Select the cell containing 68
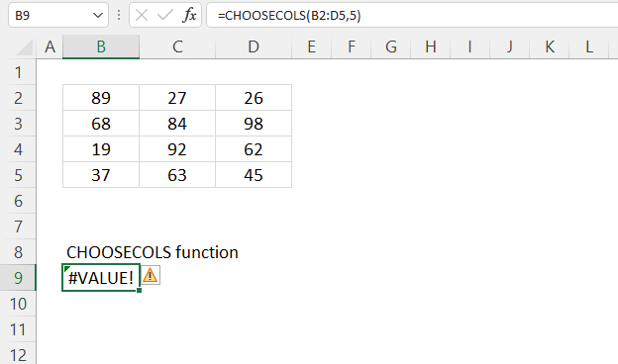The width and height of the screenshot is (618, 364). coord(101,124)
